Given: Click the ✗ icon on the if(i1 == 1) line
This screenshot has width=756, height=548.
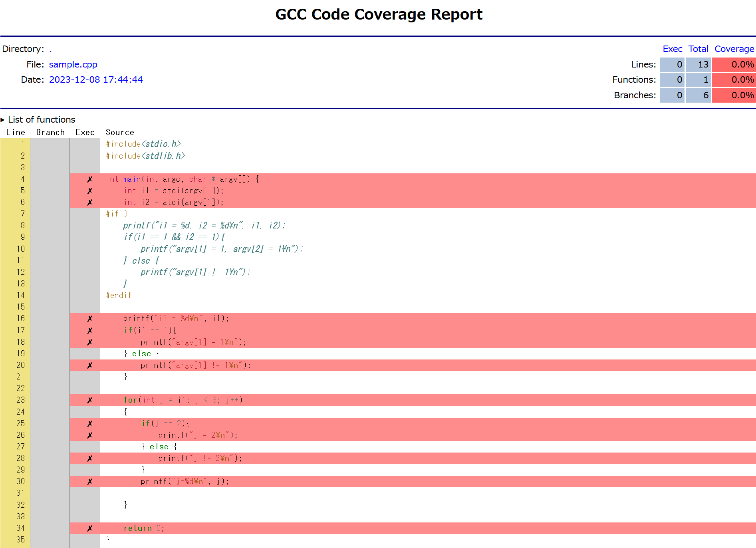Looking at the screenshot, I should tap(90, 330).
